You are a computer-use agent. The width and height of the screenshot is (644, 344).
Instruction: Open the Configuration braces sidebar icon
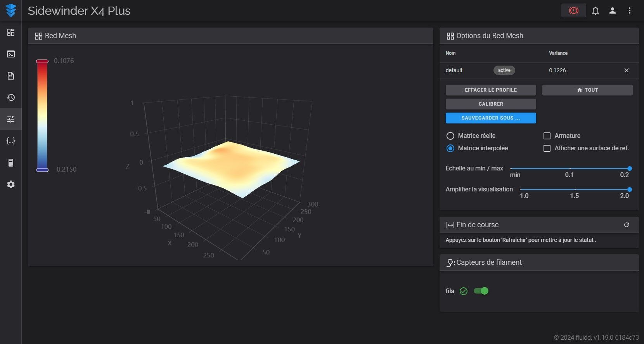coord(11,141)
